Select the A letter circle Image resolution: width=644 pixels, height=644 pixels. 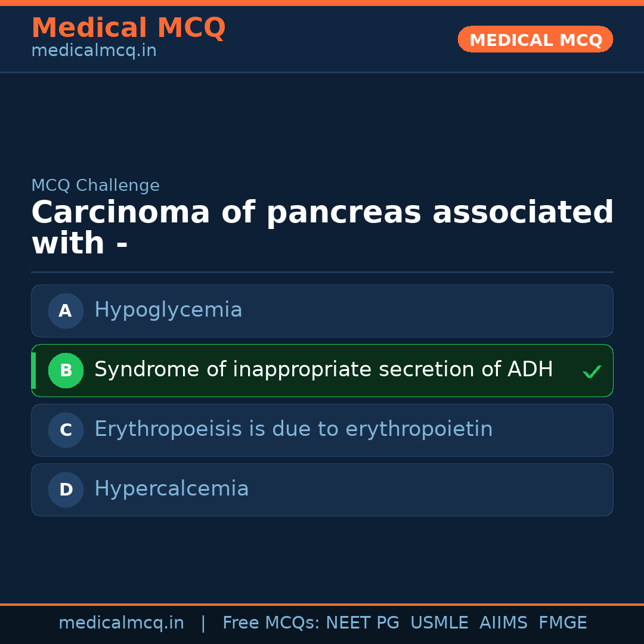(66, 311)
